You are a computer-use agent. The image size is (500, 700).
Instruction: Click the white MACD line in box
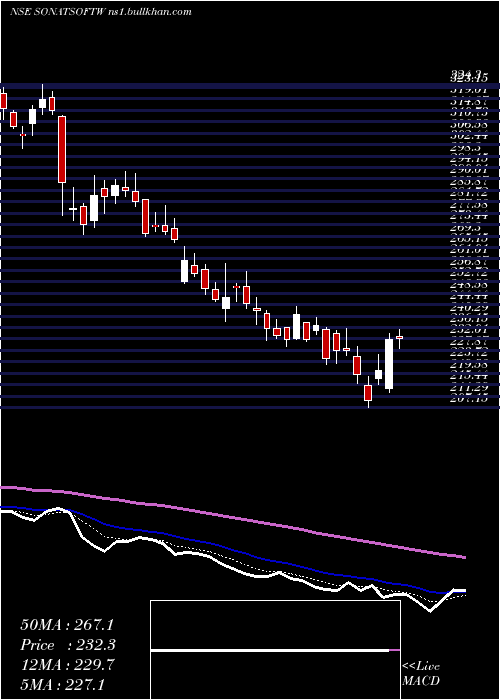point(270,651)
